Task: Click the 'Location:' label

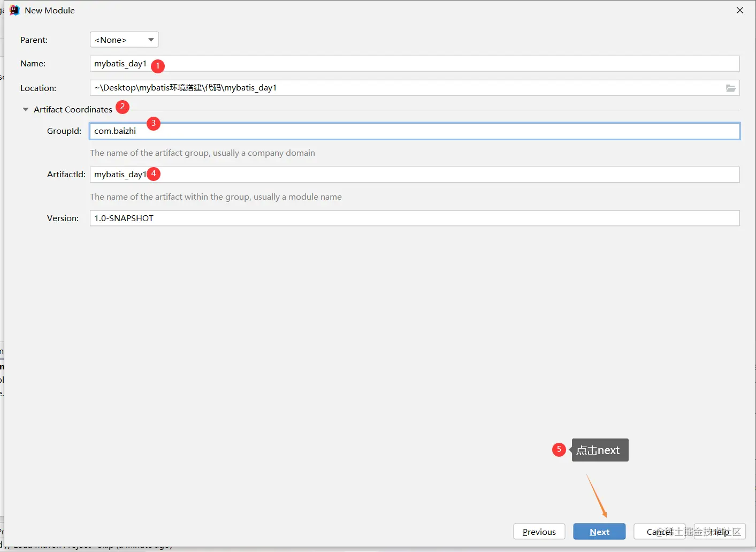Action: click(38, 88)
